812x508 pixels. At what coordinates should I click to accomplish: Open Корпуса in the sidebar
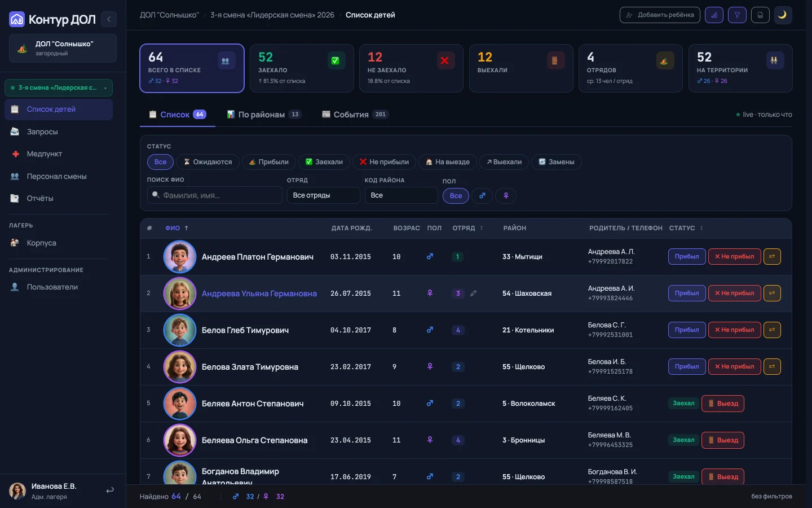(59, 243)
